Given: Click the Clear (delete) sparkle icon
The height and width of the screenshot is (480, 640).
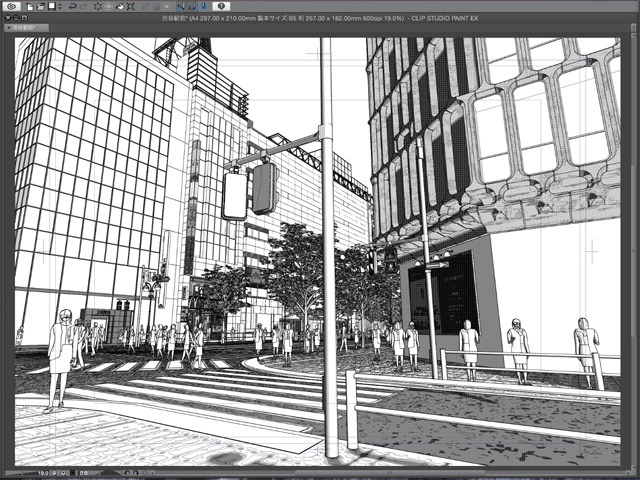Looking at the screenshot, I should pyautogui.click(x=98, y=7).
